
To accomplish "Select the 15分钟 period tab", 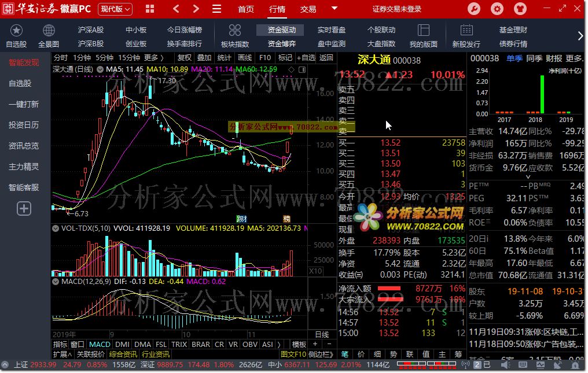I will [129, 58].
